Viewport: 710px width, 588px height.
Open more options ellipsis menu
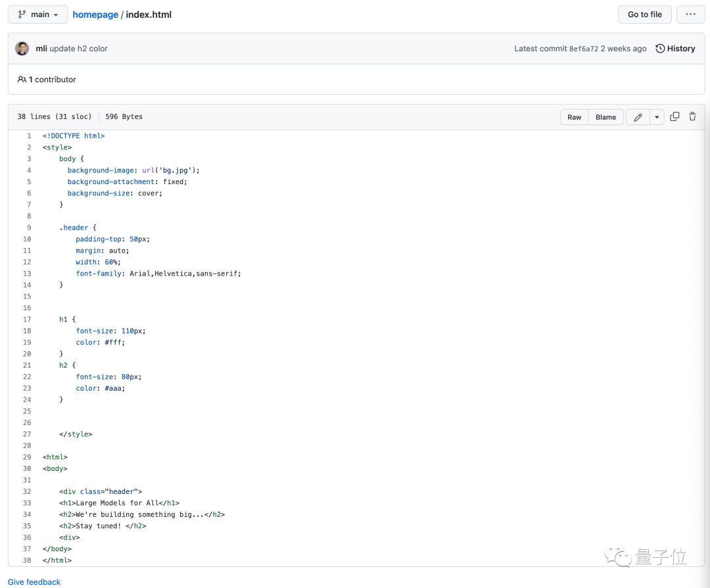pos(690,14)
